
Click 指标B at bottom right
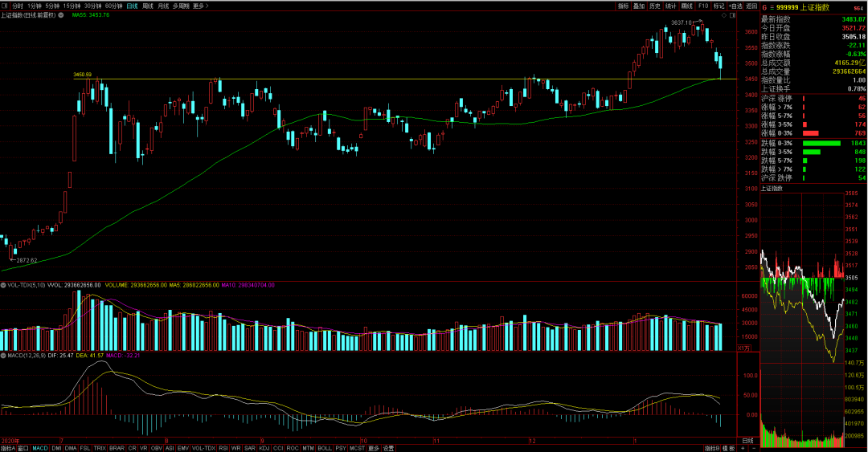tap(712, 448)
